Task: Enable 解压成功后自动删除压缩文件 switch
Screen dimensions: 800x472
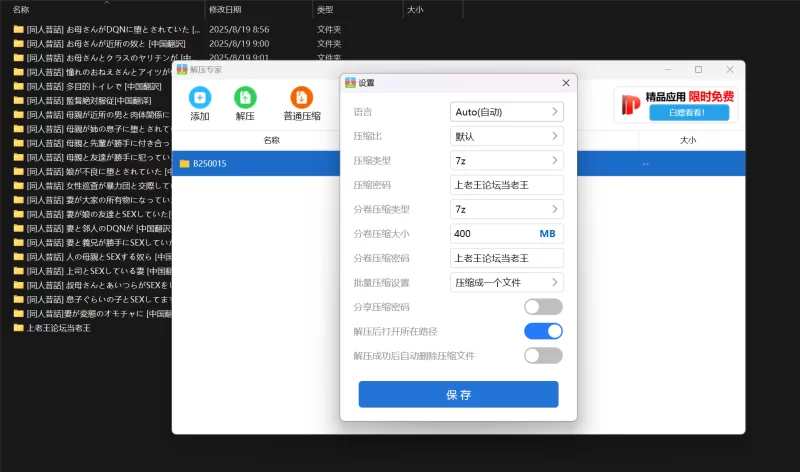Action: click(x=543, y=356)
